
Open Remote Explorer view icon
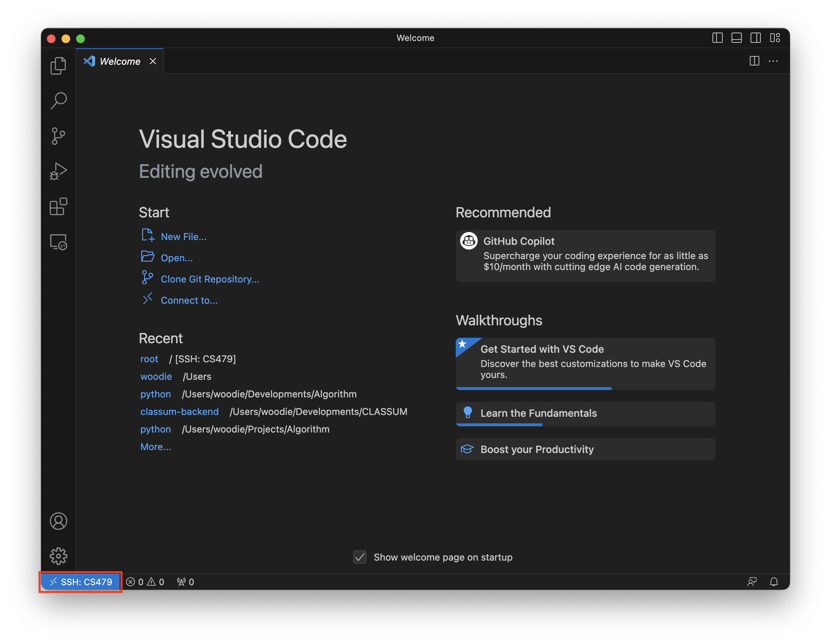tap(58, 242)
